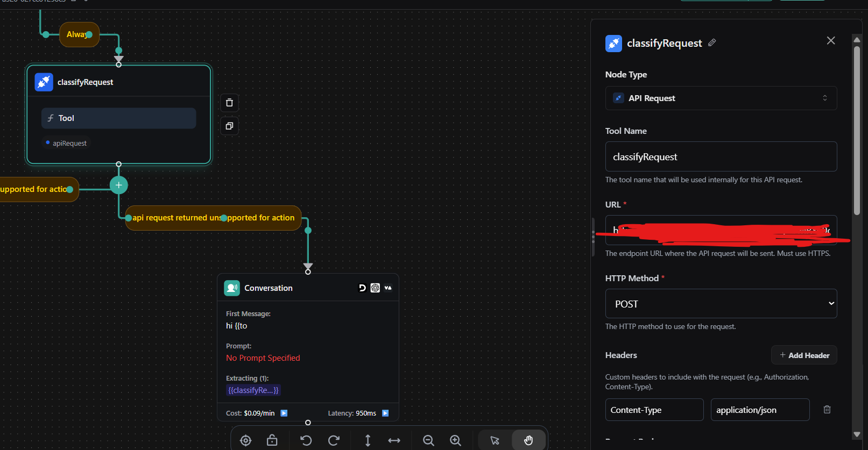Add a new branch with the plus button

pyautogui.click(x=119, y=185)
